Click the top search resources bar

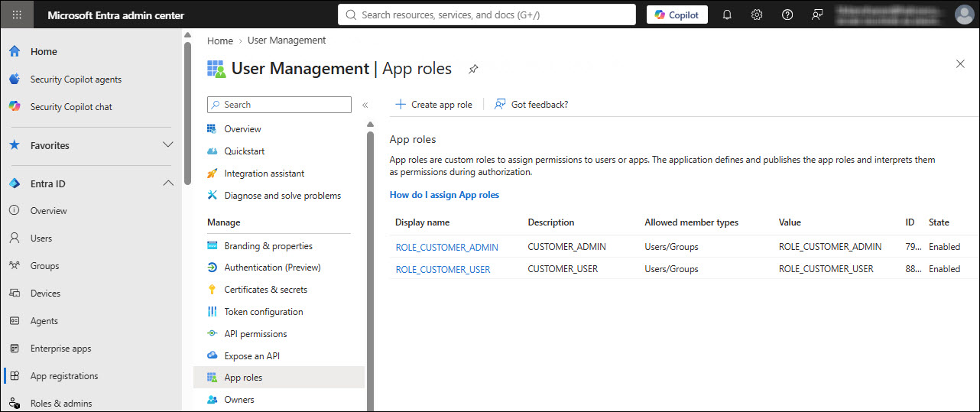(487, 15)
